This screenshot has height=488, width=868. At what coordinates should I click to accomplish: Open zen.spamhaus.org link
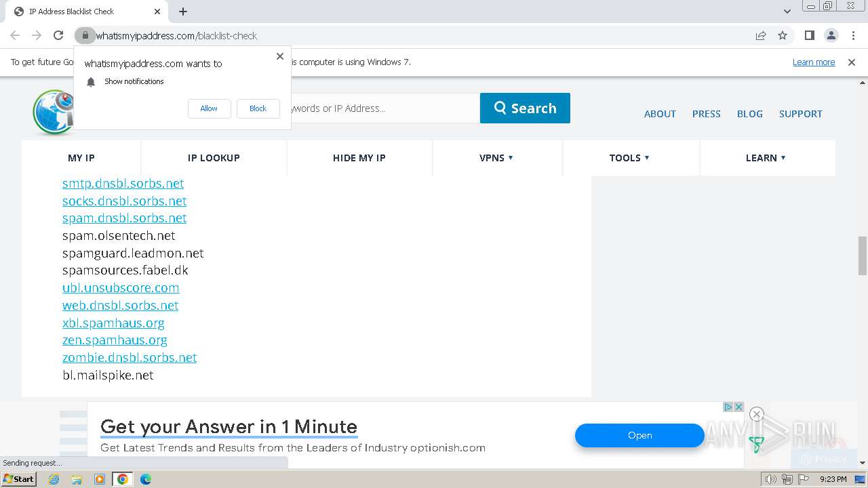(115, 340)
